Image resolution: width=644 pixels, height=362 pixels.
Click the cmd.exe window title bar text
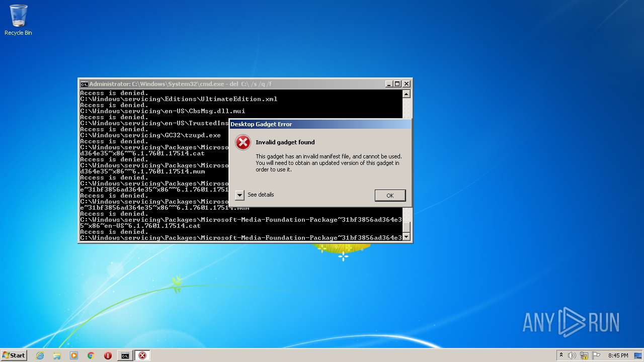click(181, 84)
